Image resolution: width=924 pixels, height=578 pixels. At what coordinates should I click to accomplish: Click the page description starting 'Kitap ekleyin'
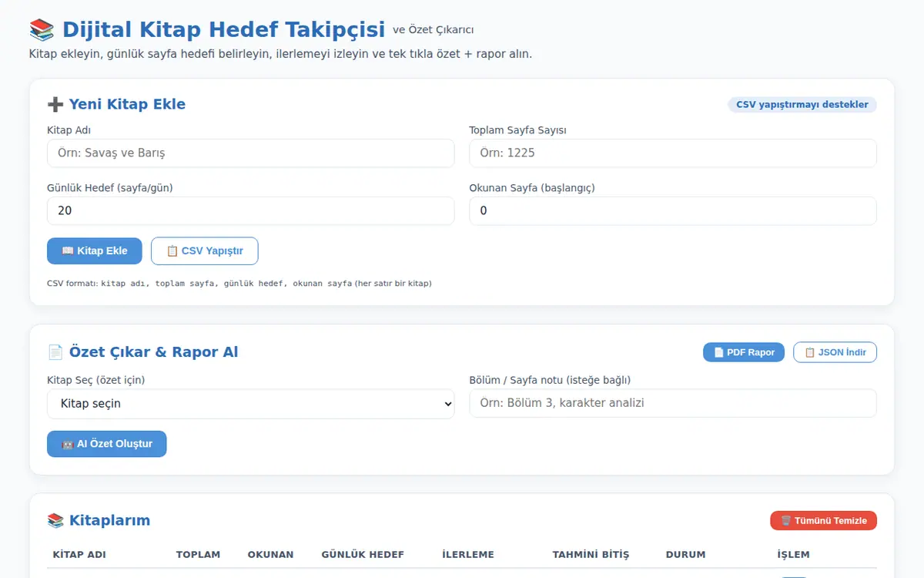(280, 54)
